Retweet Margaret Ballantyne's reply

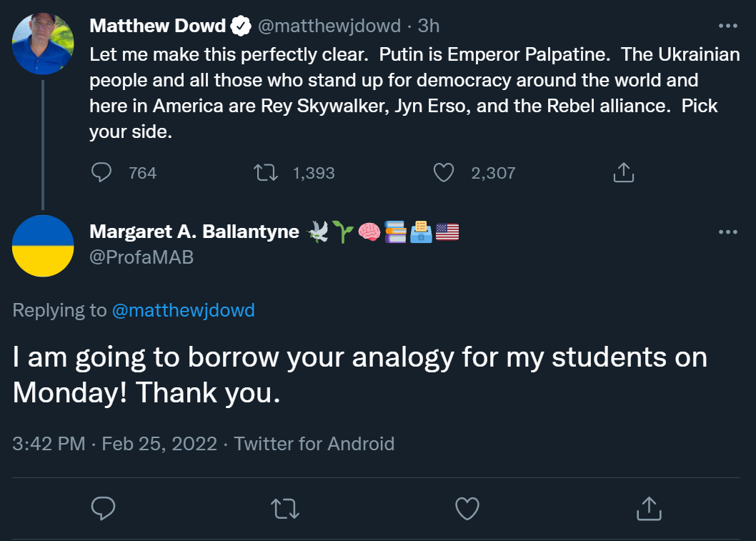click(286, 508)
